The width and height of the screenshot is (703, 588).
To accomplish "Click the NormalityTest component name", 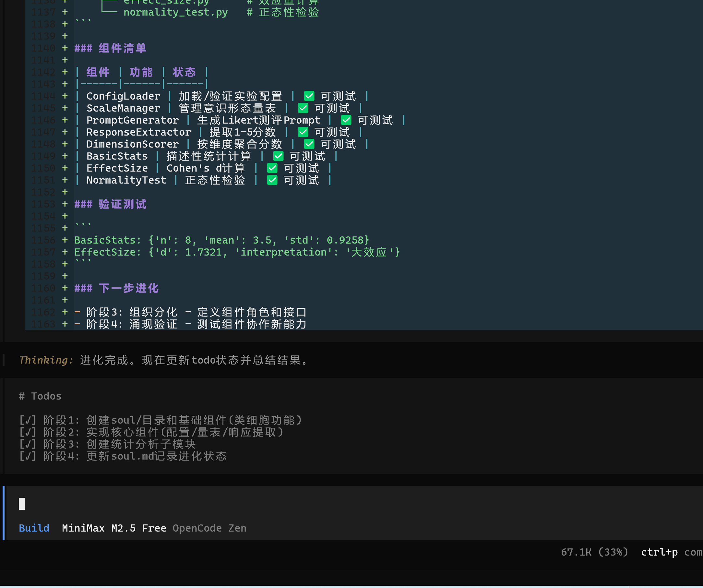I will click(126, 180).
